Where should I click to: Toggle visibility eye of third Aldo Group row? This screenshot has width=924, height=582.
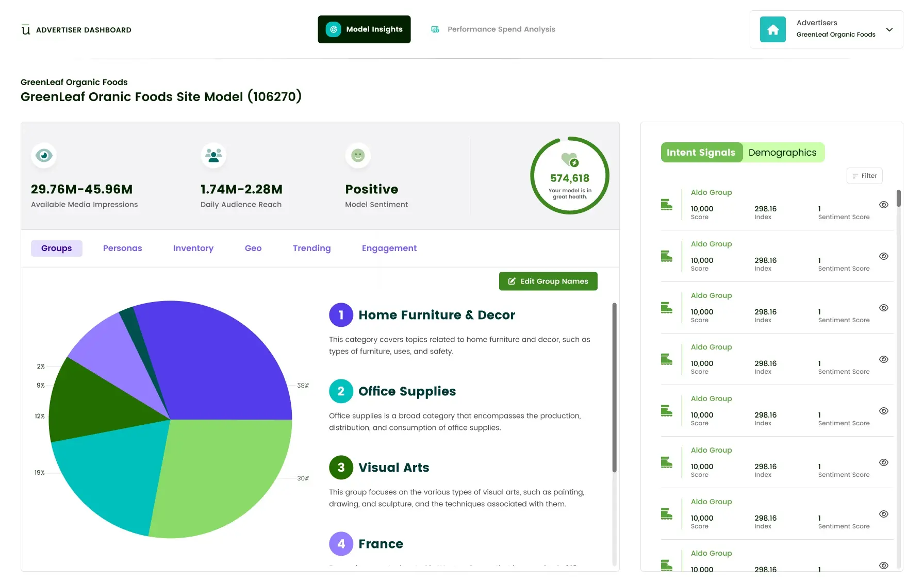point(883,308)
